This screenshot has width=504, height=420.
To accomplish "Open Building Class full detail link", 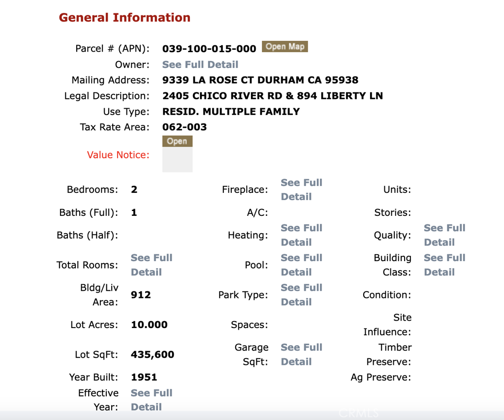I will point(444,265).
